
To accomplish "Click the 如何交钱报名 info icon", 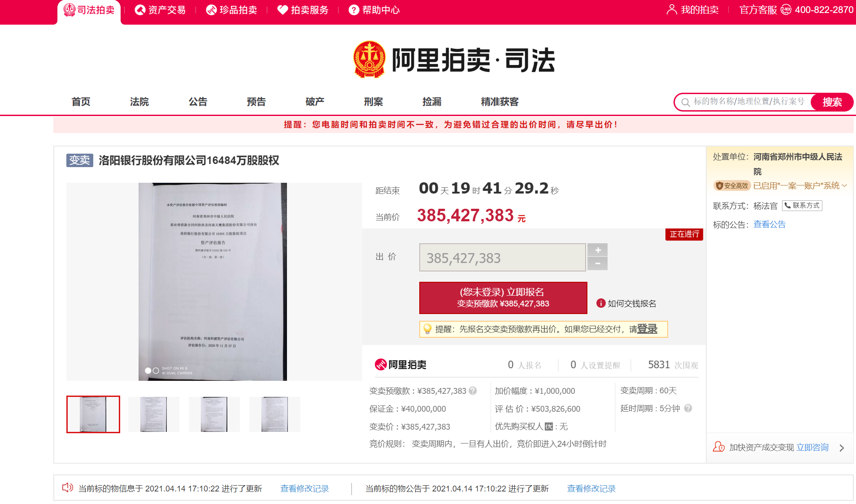I will click(601, 303).
